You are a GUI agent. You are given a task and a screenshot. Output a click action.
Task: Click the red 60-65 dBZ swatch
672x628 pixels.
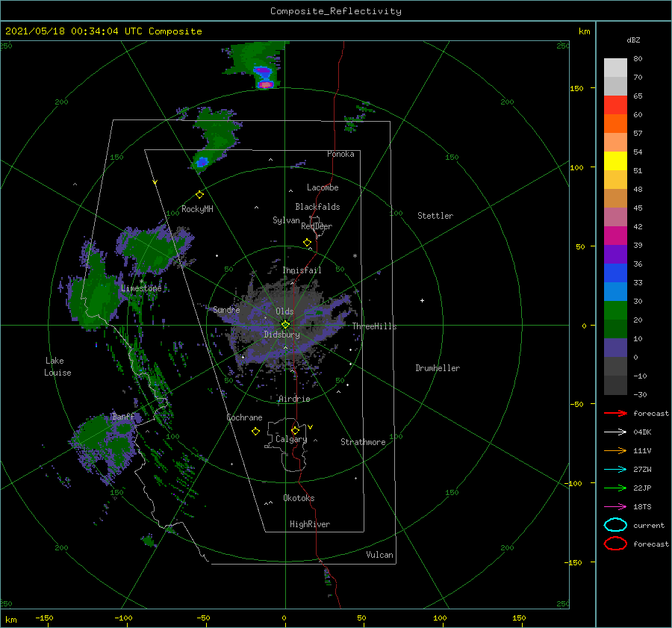pos(615,105)
